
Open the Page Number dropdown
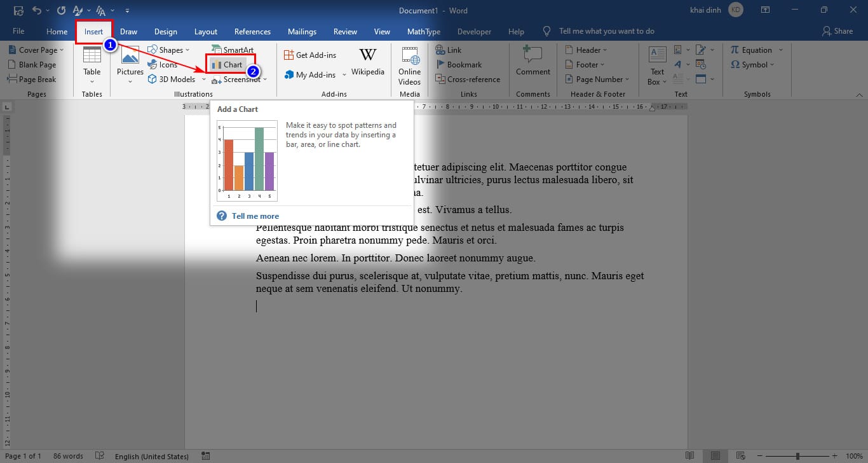coord(596,79)
